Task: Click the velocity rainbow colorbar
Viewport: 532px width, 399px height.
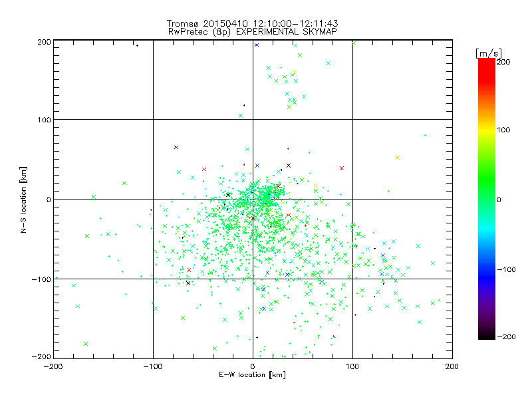Action: 487,199
